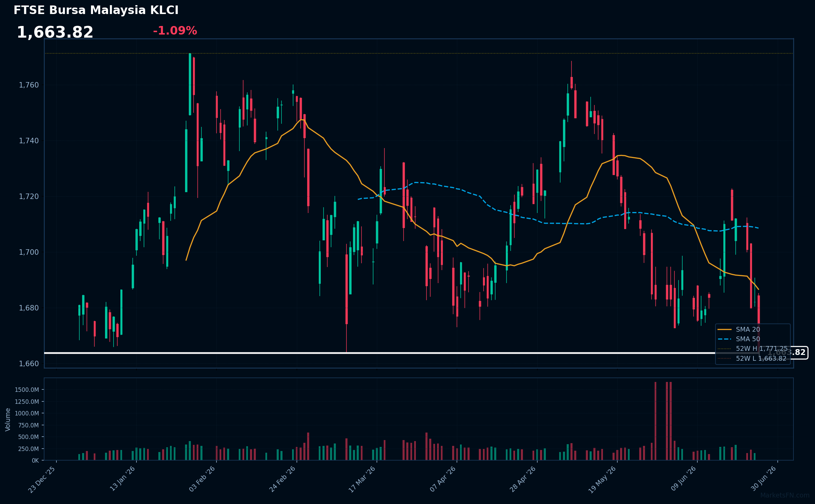Viewport: 815px width, 504px height.
Task: Click the white current-price horizontal line
Action: tap(402, 353)
